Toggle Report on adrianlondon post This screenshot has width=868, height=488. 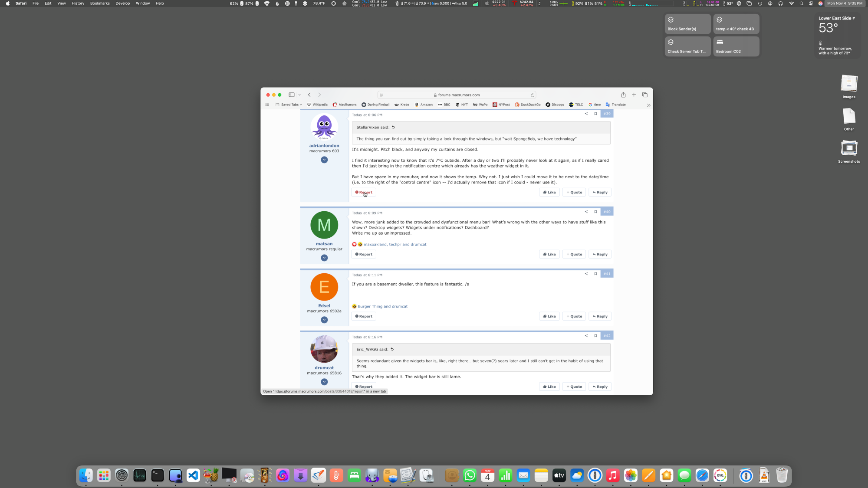click(364, 192)
